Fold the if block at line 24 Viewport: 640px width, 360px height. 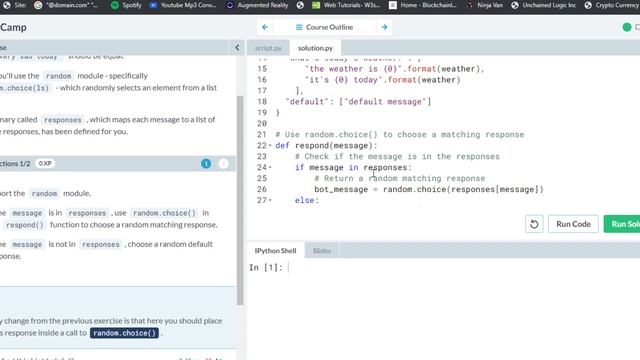[x=270, y=167]
